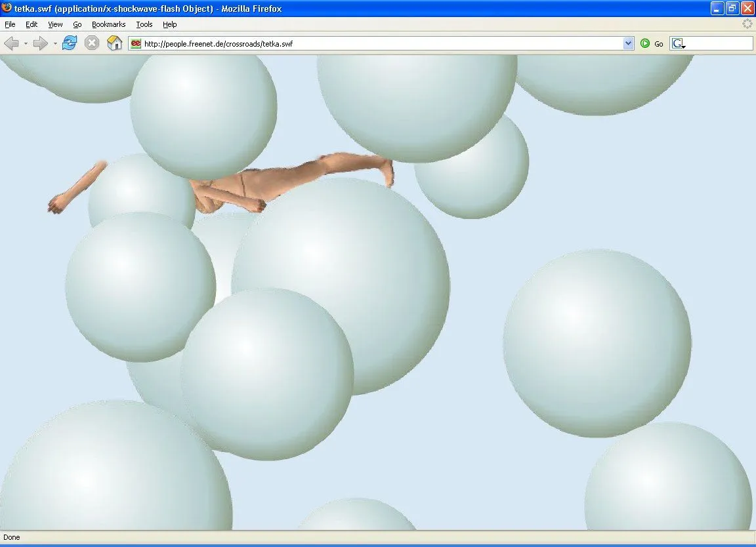The width and height of the screenshot is (756, 547).
Task: Click the Back navigation arrow
Action: pyautogui.click(x=11, y=43)
